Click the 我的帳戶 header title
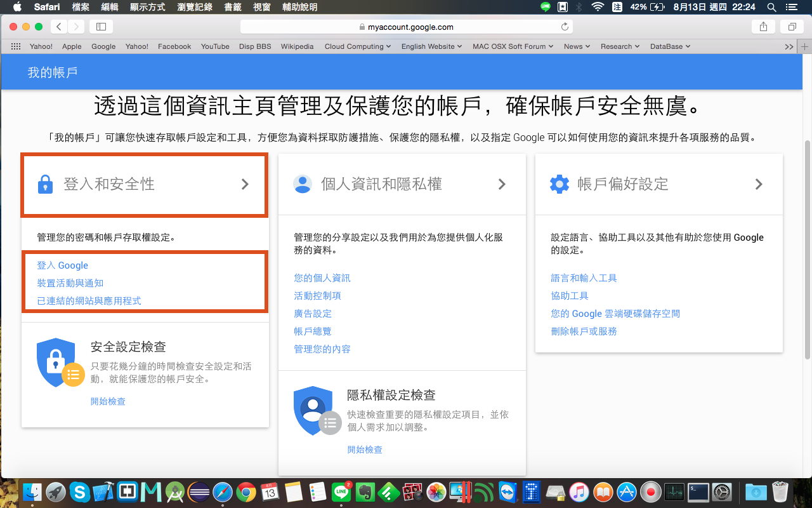The width and height of the screenshot is (812, 508). [53, 72]
